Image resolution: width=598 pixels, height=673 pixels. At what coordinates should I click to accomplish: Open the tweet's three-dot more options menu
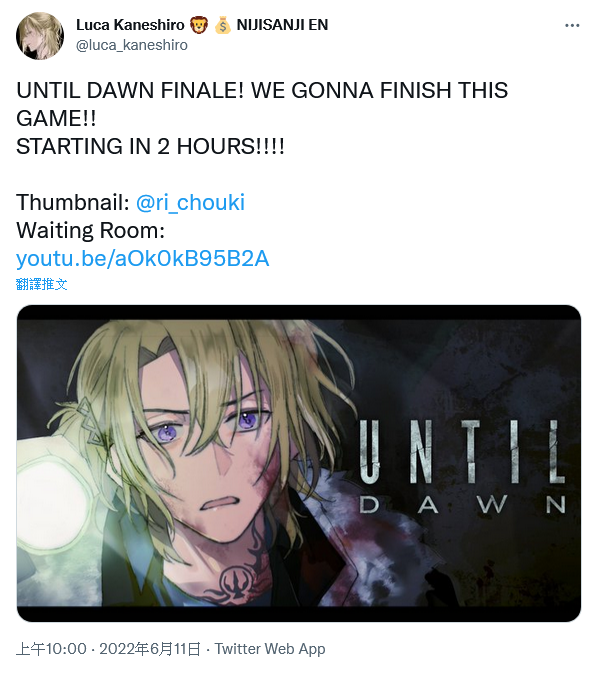572,26
